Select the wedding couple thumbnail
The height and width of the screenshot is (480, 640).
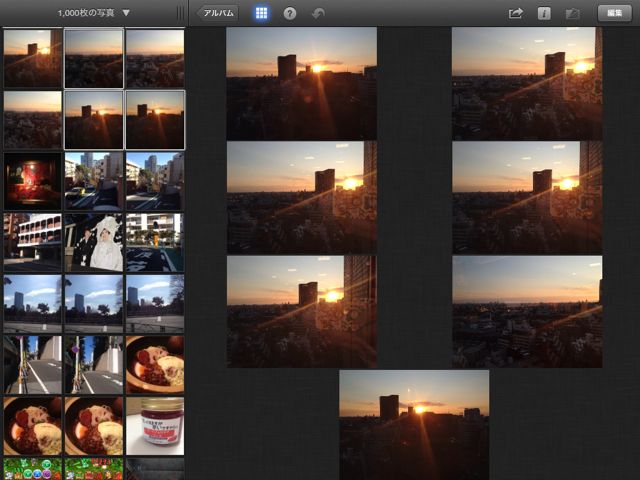click(x=94, y=242)
